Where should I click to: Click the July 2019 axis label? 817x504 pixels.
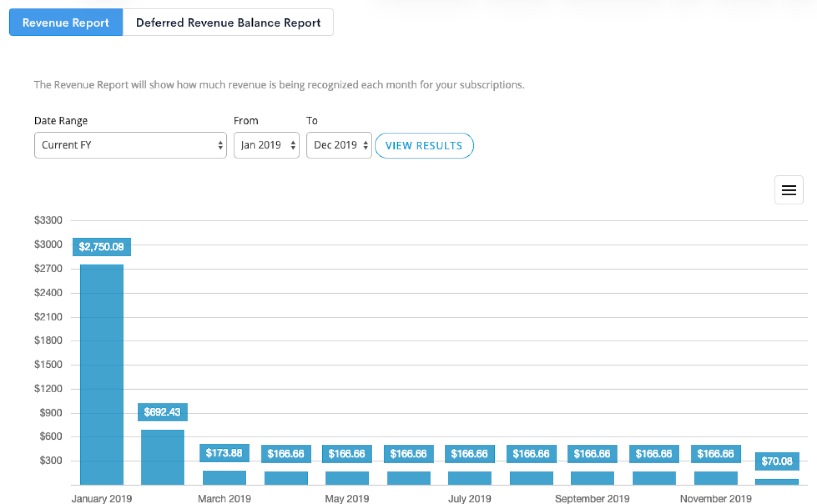469,498
